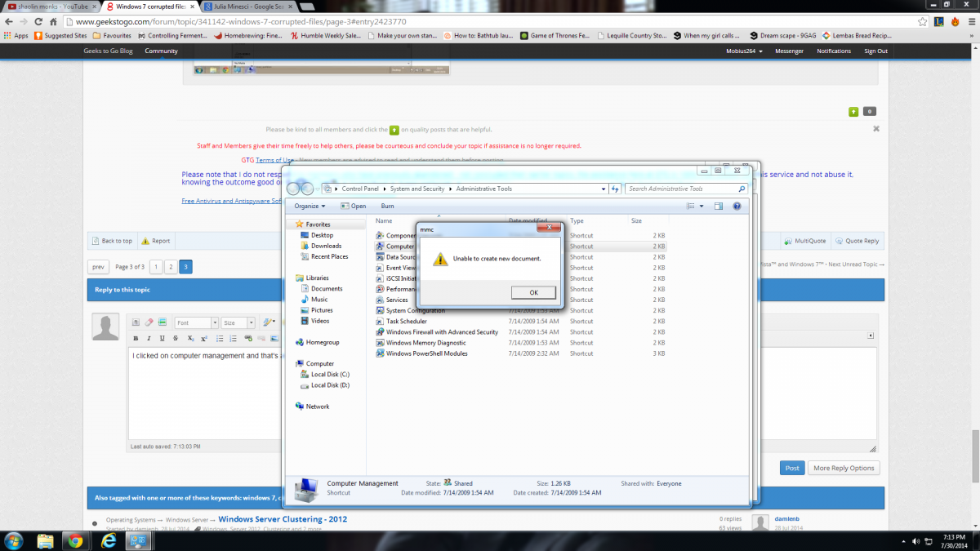Open Messenger in the forum header
980x551 pixels.
pos(789,51)
